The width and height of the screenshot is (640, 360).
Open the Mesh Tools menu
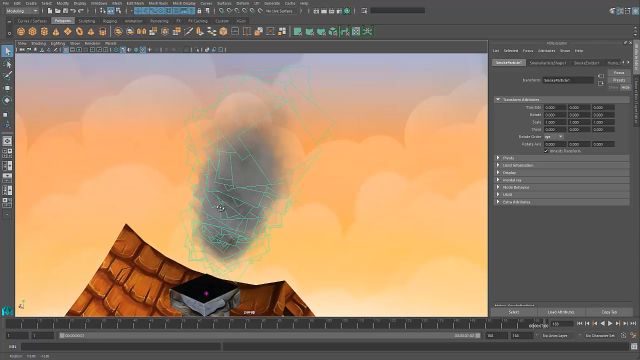158,3
